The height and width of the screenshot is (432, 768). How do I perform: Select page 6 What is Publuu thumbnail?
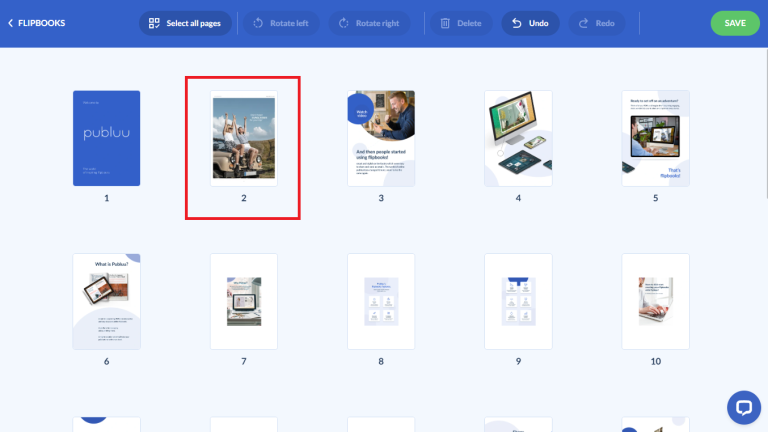point(106,301)
